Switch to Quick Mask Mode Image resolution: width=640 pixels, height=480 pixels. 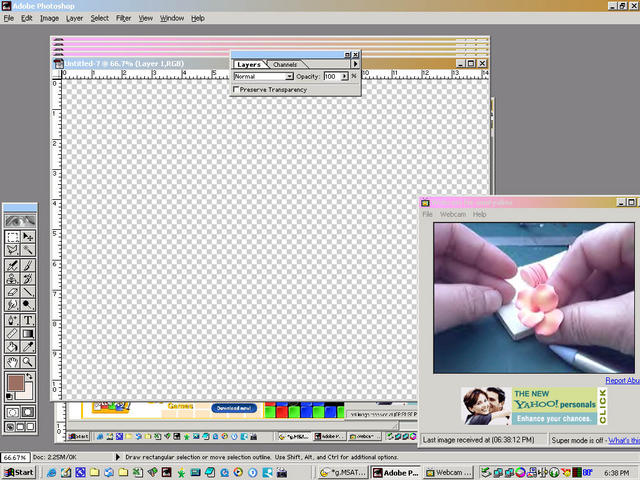(28, 412)
